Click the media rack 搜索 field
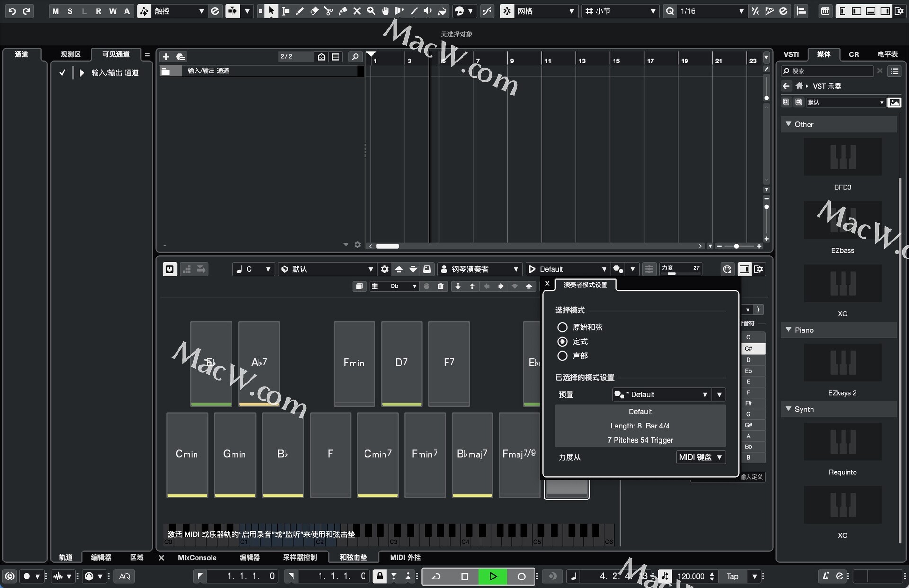Image resolution: width=909 pixels, height=588 pixels. (827, 71)
